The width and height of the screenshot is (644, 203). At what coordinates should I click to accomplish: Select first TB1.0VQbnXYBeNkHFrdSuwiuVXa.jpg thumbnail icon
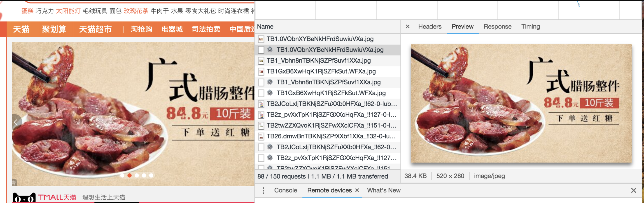pos(261,39)
